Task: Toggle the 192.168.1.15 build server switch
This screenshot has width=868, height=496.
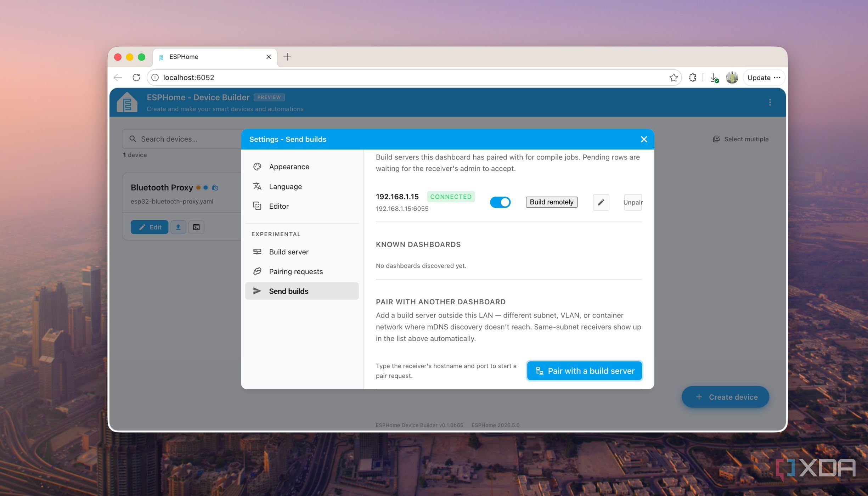Action: pos(500,202)
